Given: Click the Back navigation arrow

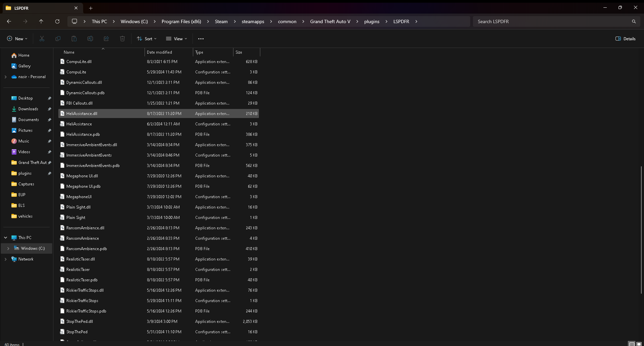Looking at the screenshot, I should point(9,21).
